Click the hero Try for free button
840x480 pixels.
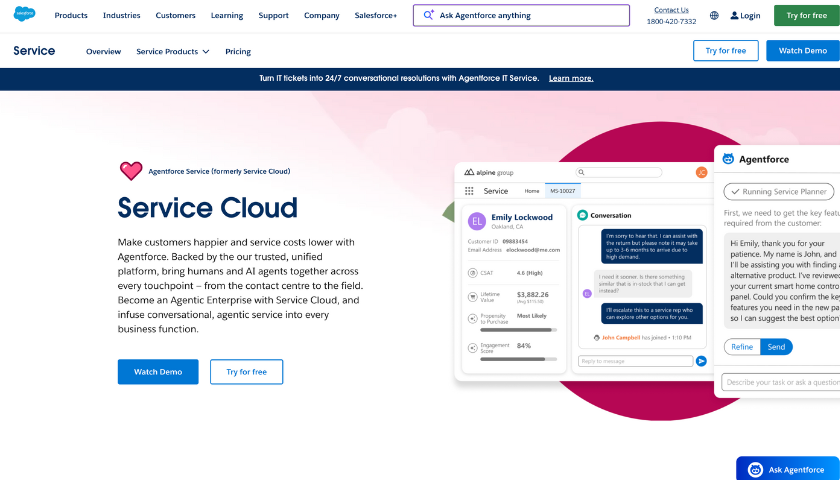[x=246, y=372]
